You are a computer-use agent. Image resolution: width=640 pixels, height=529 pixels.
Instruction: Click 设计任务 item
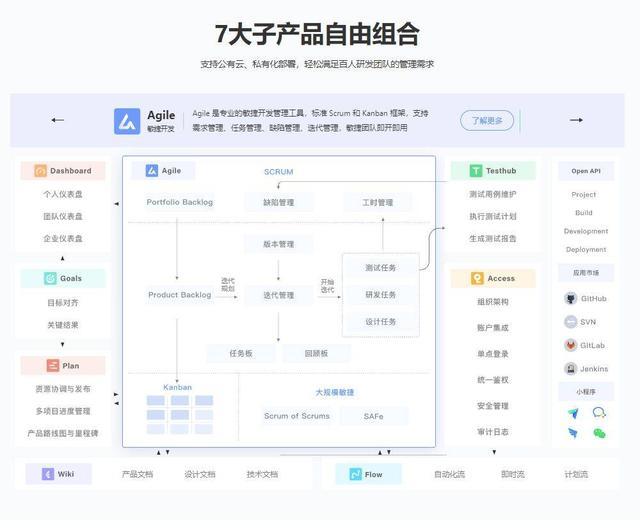(x=381, y=322)
